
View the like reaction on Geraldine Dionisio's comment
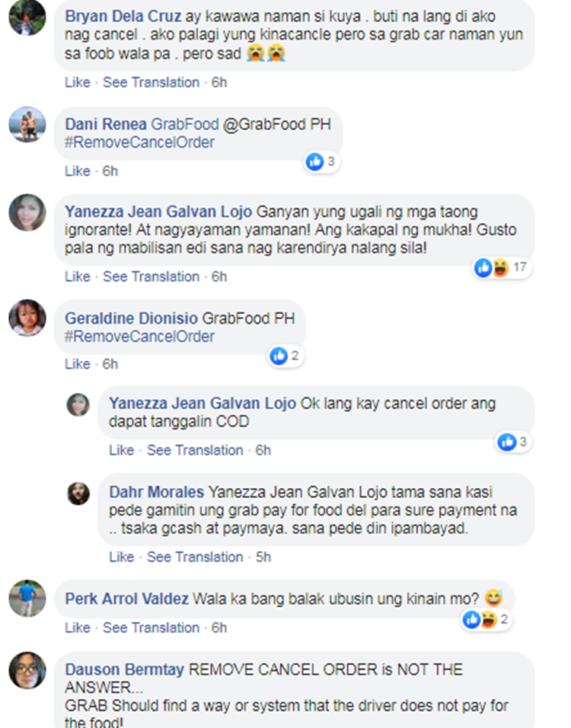click(x=285, y=356)
